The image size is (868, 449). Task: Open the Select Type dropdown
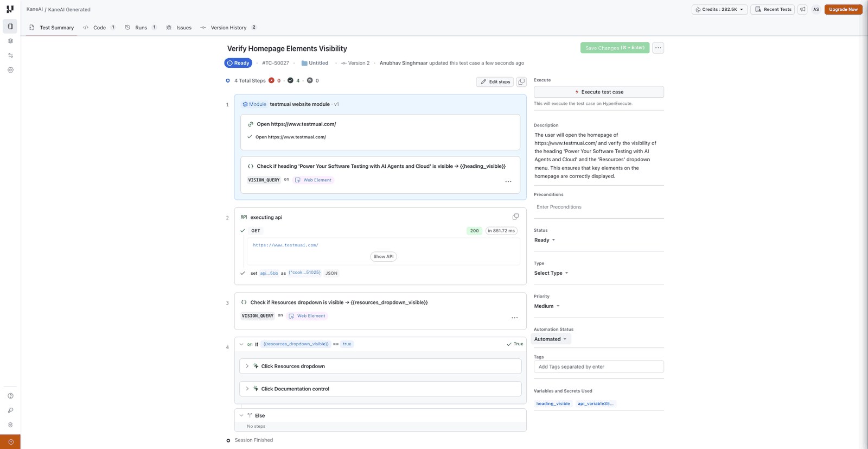(551, 273)
